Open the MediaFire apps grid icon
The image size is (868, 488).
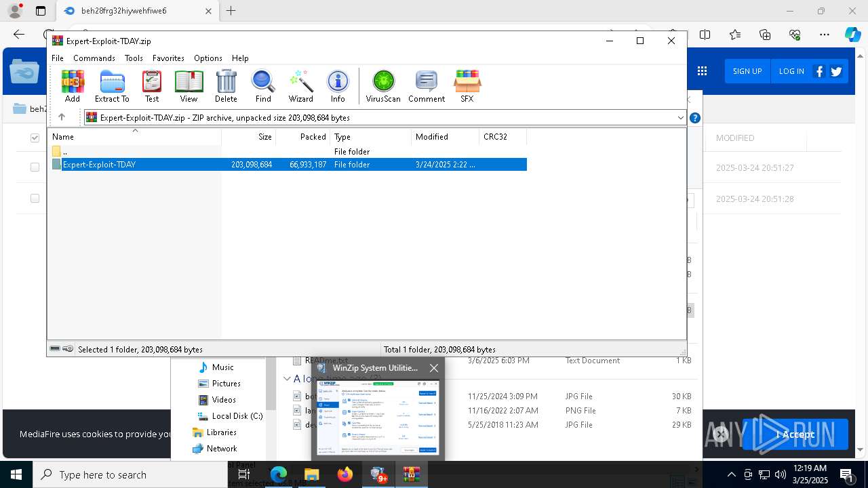click(x=702, y=71)
